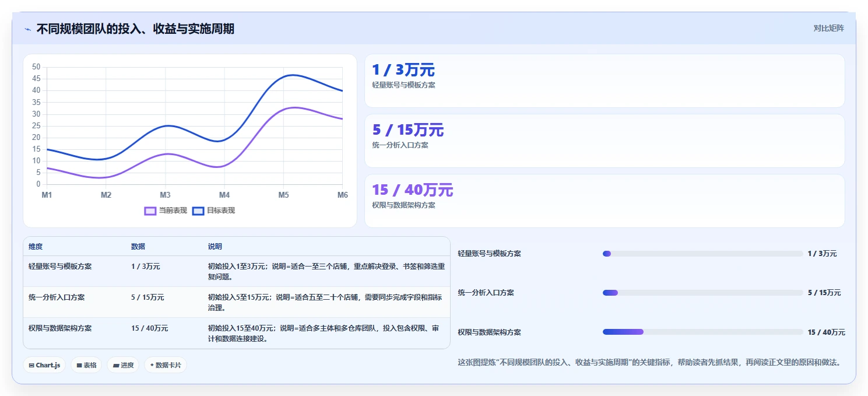Select the Chart.js tag chip
The height and width of the screenshot is (396, 868).
(x=45, y=365)
